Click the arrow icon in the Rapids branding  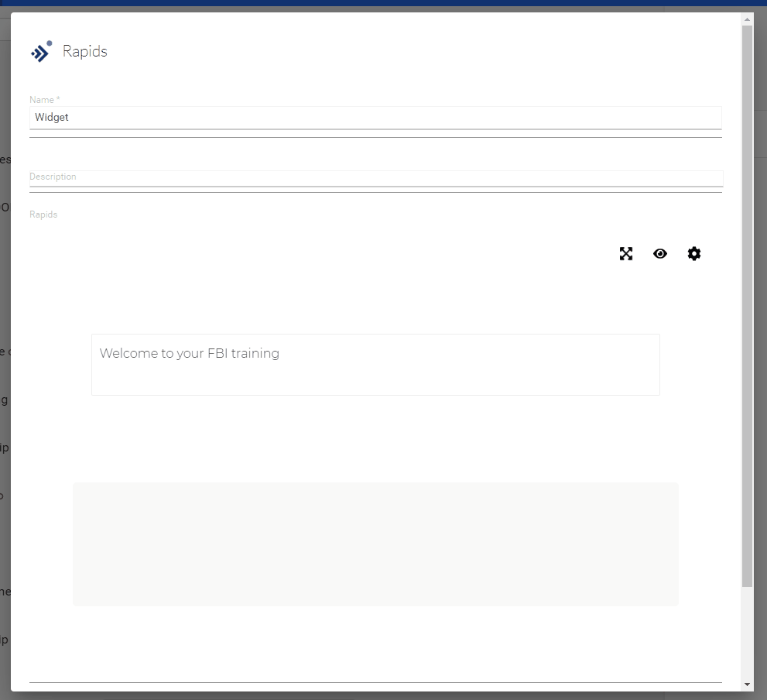click(x=40, y=51)
